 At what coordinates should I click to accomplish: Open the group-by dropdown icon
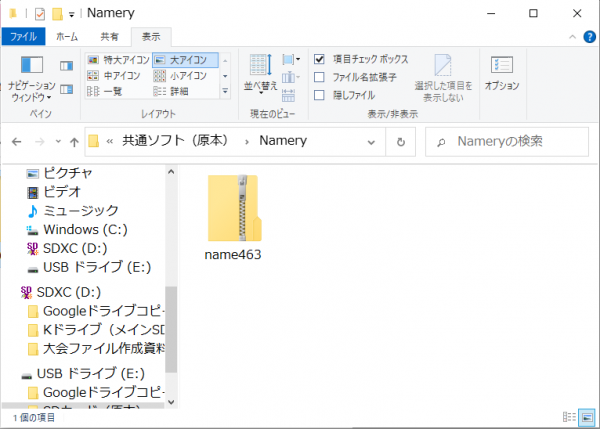point(291,59)
